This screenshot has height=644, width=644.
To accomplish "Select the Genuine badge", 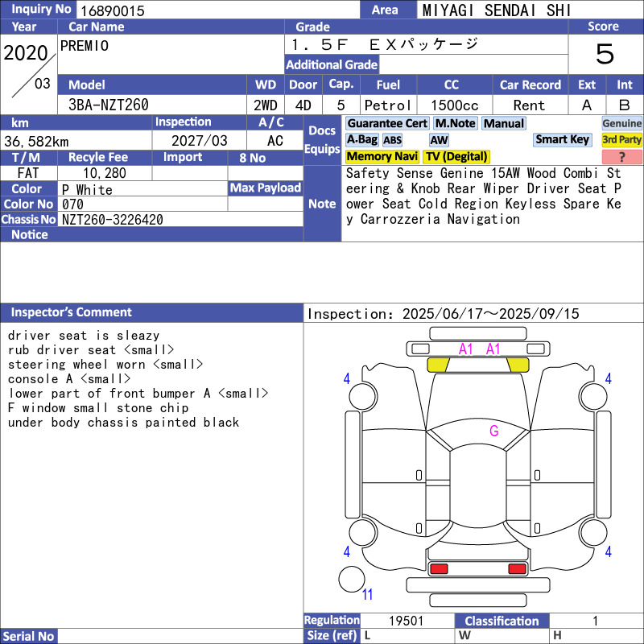I will coord(621,123).
